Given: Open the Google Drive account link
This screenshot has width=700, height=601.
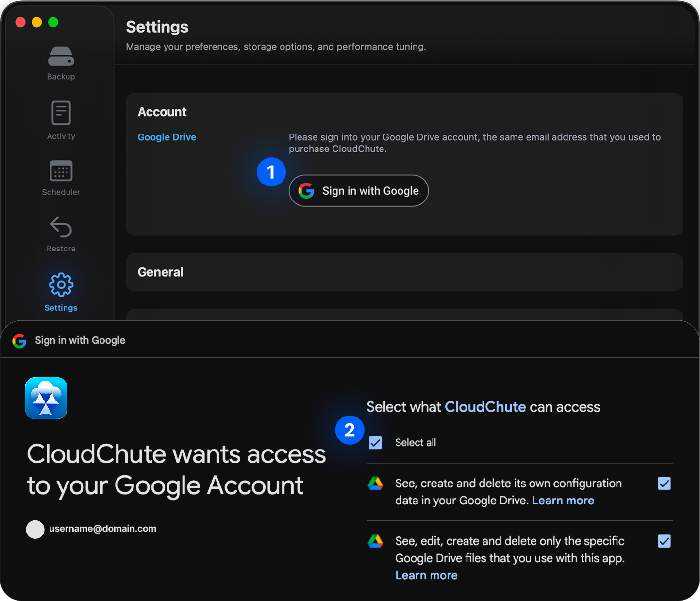Looking at the screenshot, I should [x=167, y=137].
